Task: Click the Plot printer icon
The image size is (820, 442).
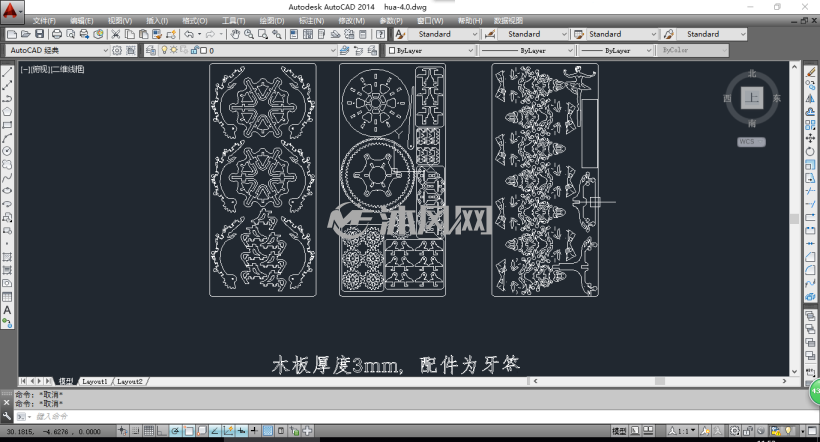Action: 56,34
